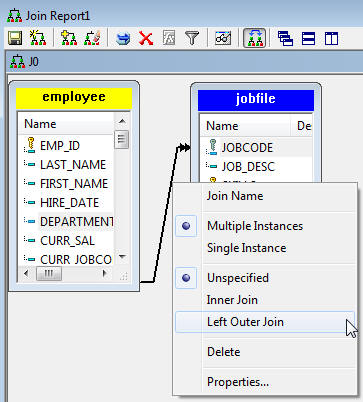Click the tile horizontally icon

308,39
